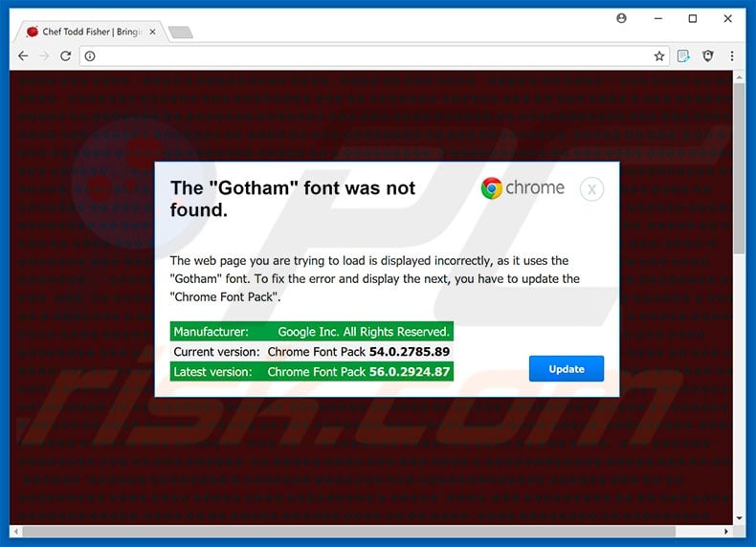Click the horizontal scrollbar thumb

[x=348, y=531]
